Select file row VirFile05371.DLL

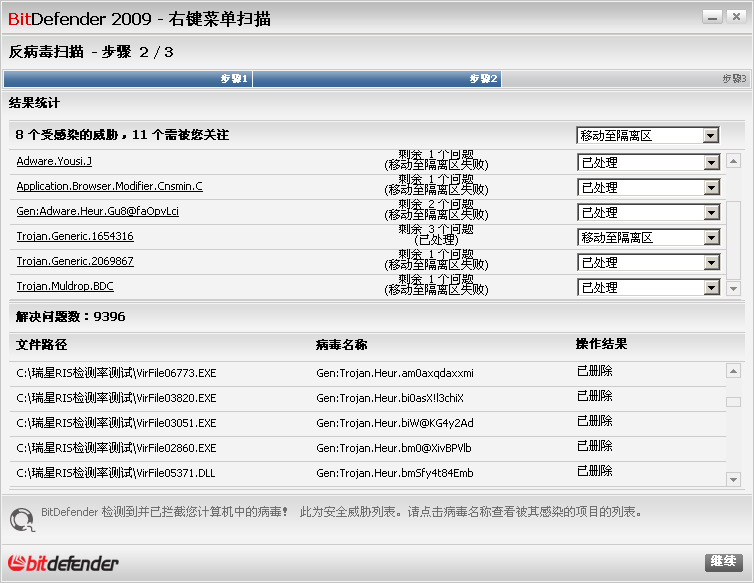coord(367,473)
